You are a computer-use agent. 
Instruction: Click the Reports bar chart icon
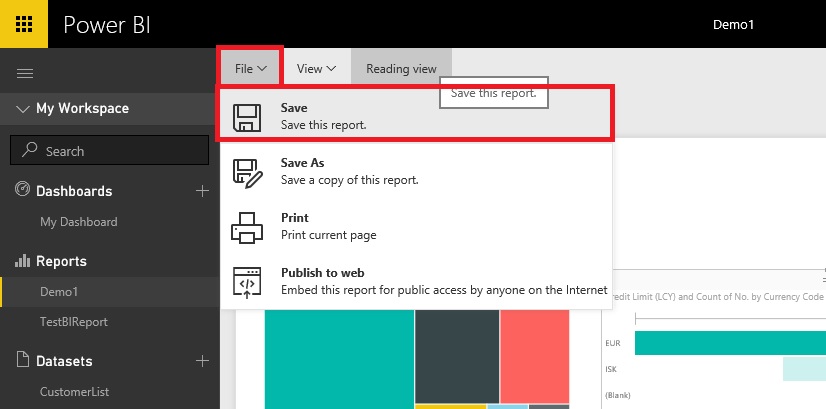22,260
